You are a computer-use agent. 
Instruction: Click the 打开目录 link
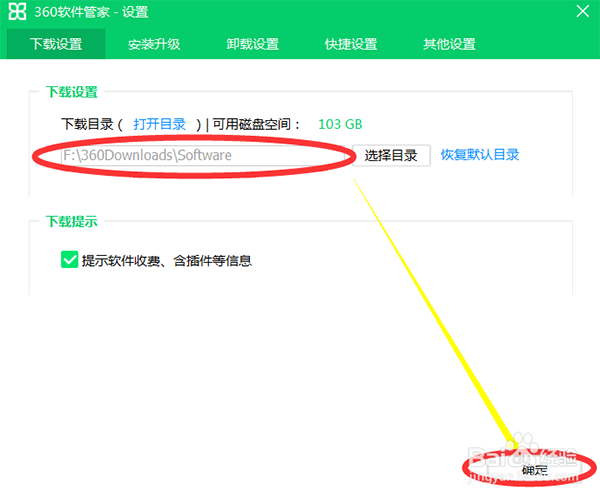tap(160, 124)
